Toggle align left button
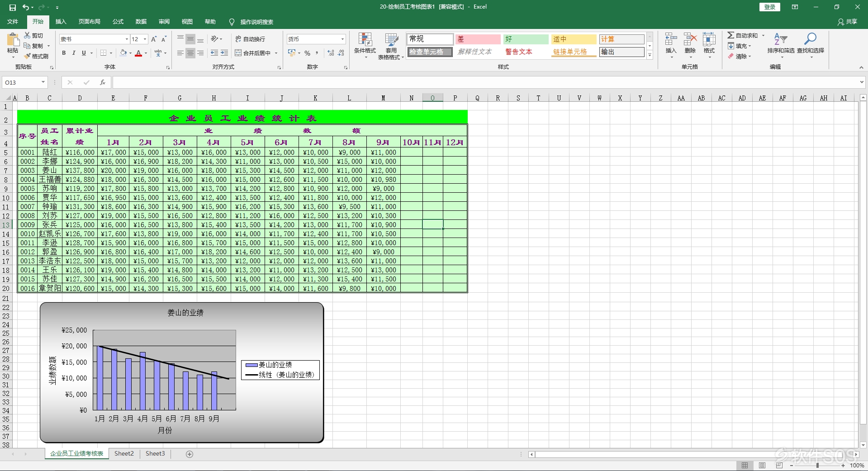Viewport: 868px width, 471px height. pyautogui.click(x=180, y=53)
